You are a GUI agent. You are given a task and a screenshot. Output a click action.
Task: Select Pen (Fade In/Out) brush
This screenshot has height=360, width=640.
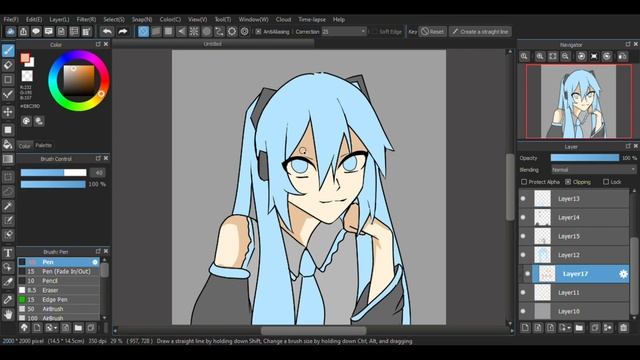coord(58,271)
